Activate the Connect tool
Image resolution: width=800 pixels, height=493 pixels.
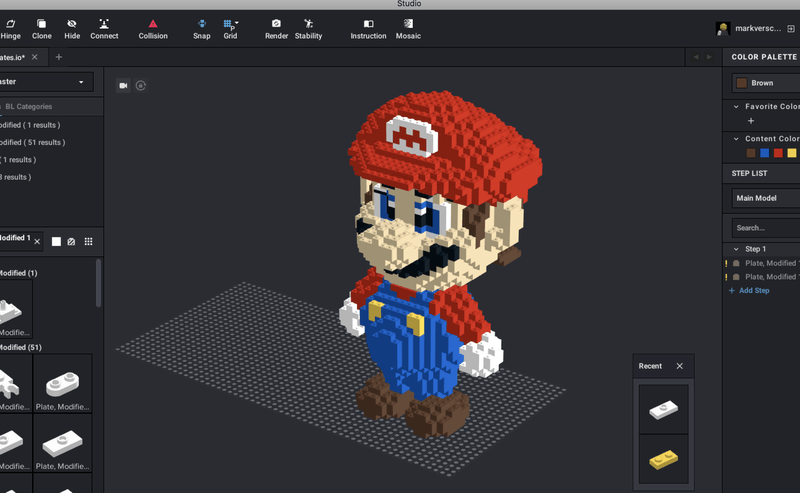point(104,28)
